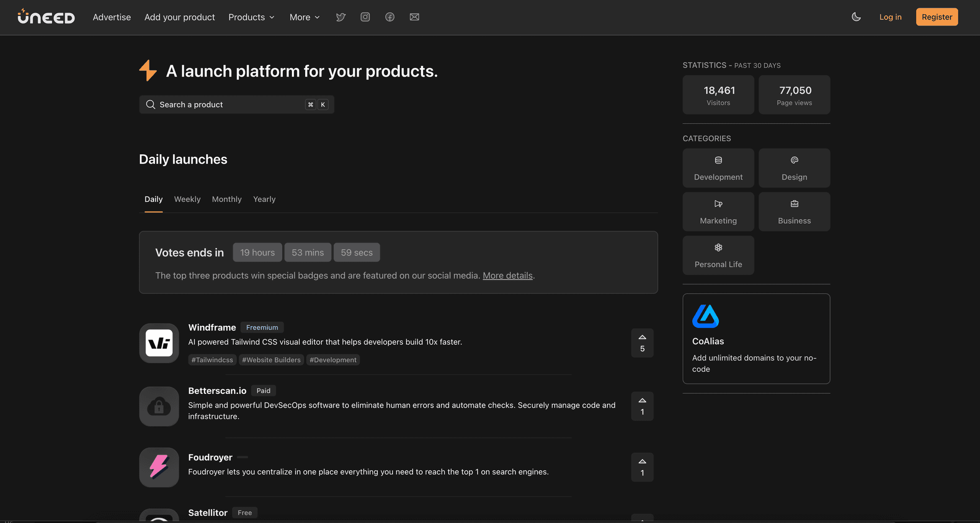Image resolution: width=980 pixels, height=523 pixels.
Task: Click the Foudroyer title
Action: pyautogui.click(x=210, y=457)
